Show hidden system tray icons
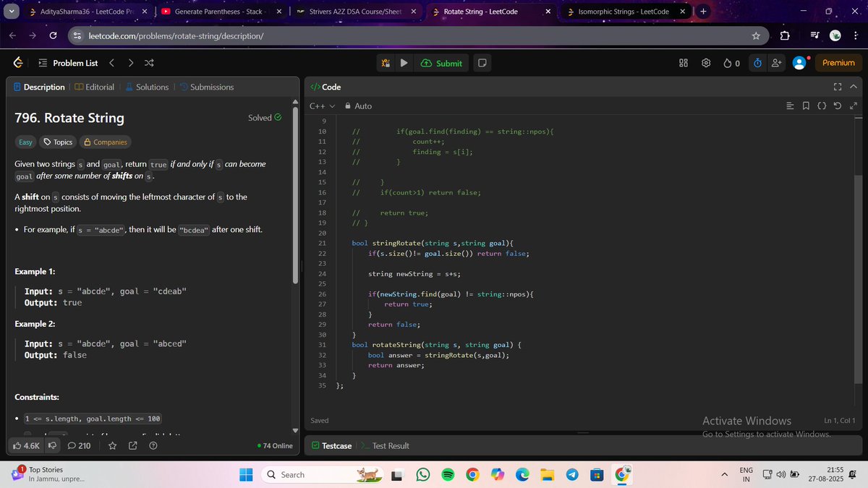Image resolution: width=868 pixels, height=488 pixels. (724, 475)
